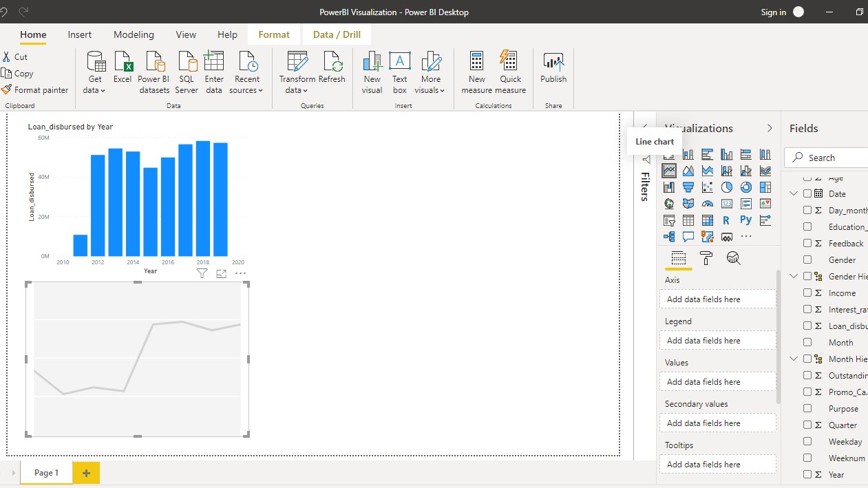This screenshot has width=868, height=488.
Task: Collapse the Visualizations pane chevron
Action: coord(770,128)
